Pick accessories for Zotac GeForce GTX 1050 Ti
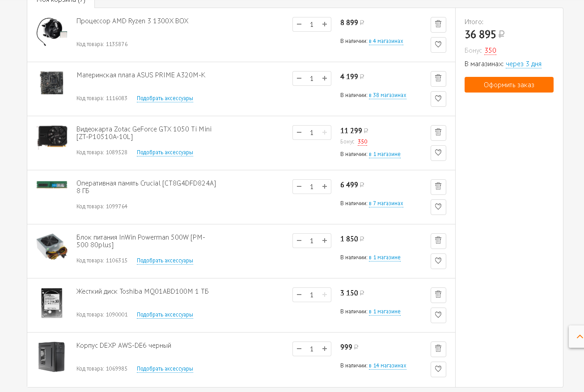This screenshot has height=392, width=584. (x=165, y=152)
